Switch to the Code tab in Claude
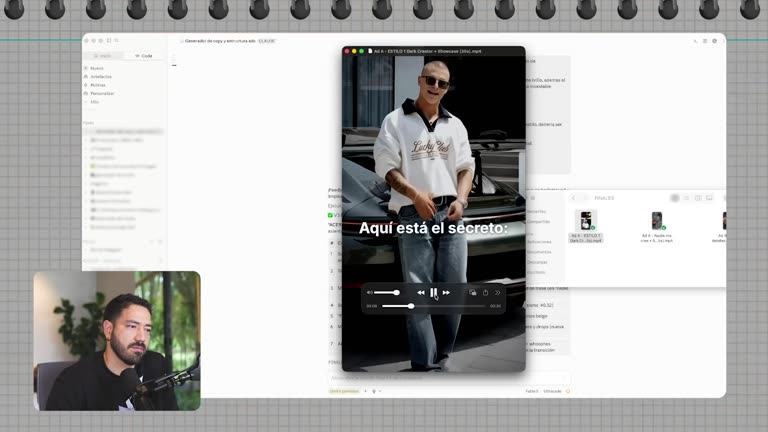Image resolution: width=768 pixels, height=432 pixels. point(144,56)
